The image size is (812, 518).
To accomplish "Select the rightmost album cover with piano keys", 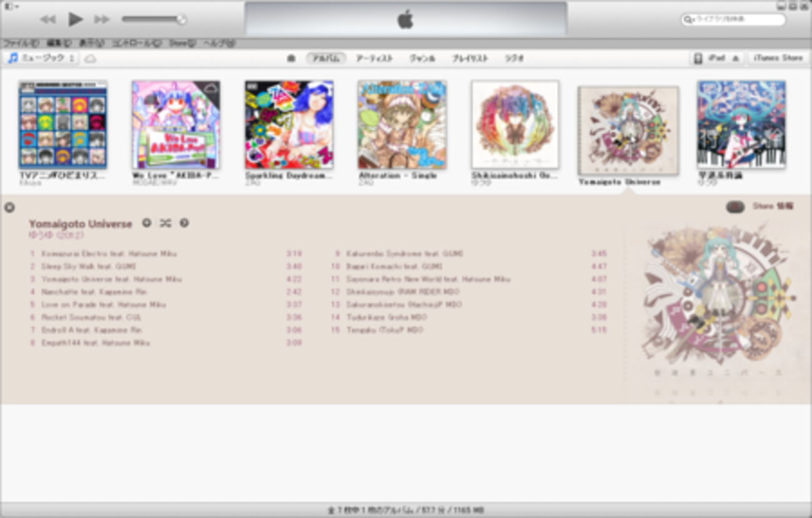I will [x=741, y=124].
